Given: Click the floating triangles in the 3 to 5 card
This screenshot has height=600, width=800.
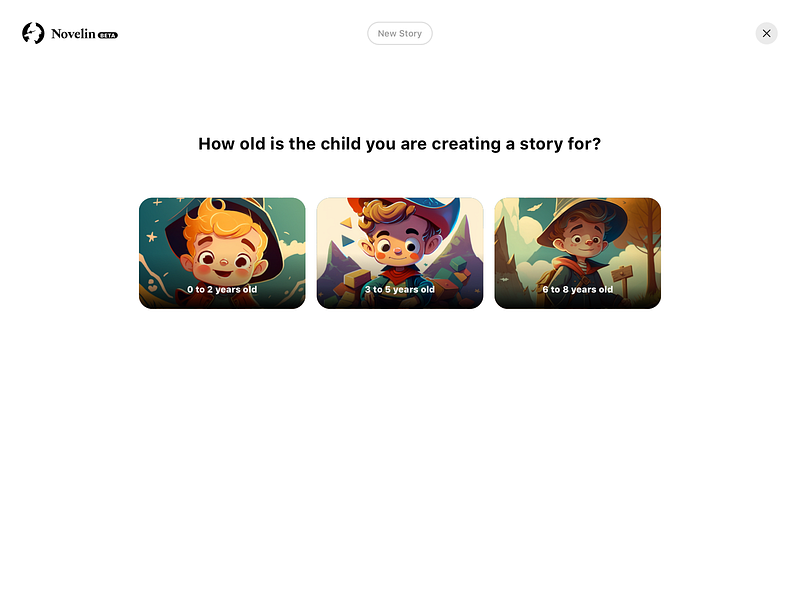Looking at the screenshot, I should click(x=347, y=232).
